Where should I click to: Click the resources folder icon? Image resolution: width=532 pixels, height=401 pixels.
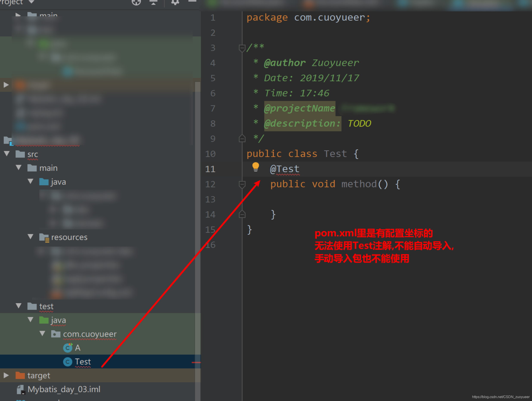44,238
